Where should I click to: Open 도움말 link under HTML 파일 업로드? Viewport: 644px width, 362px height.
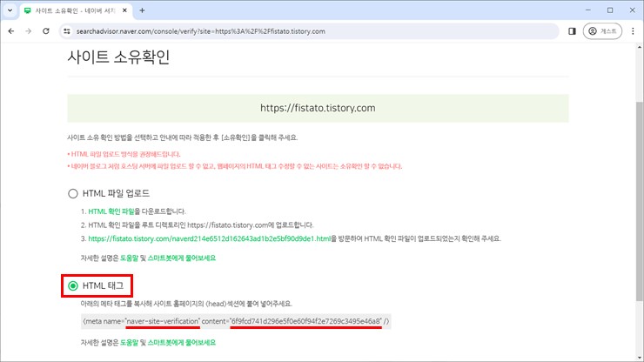pos(129,258)
